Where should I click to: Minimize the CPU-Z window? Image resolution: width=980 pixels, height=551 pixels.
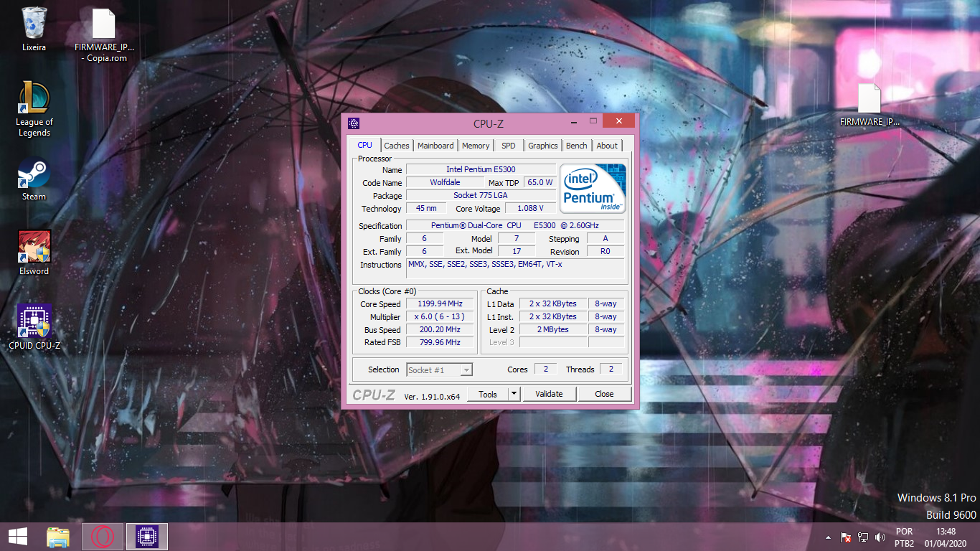tap(573, 121)
